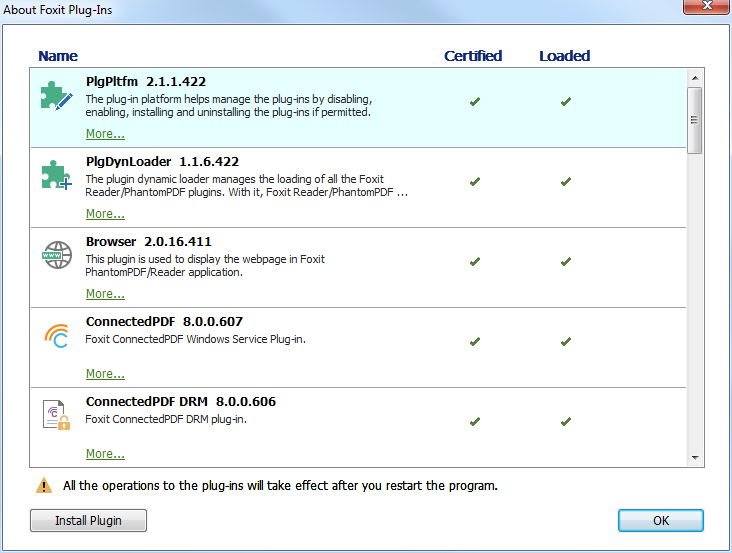Click the Browser www globe icon

click(57, 255)
